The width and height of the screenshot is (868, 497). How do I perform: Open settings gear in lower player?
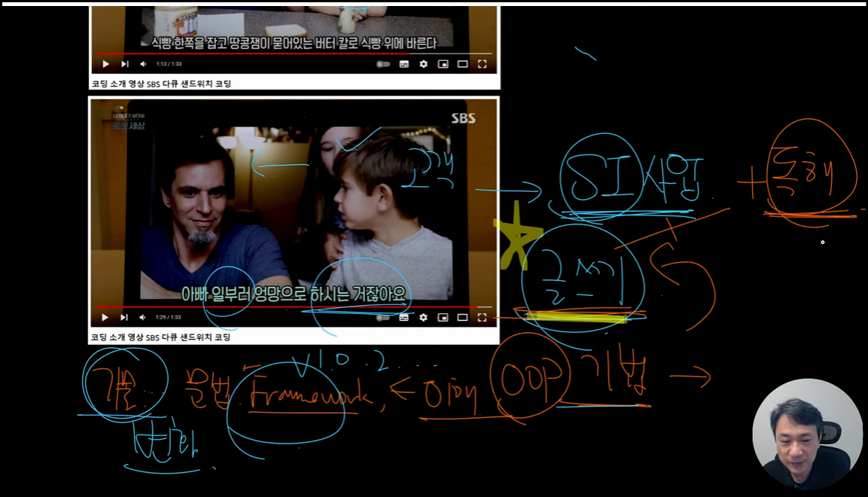point(424,317)
